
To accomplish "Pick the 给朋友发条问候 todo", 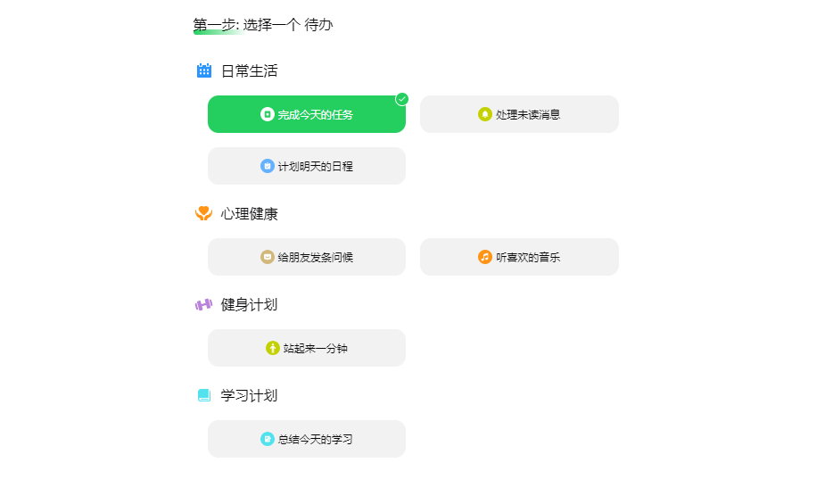I will [307, 257].
